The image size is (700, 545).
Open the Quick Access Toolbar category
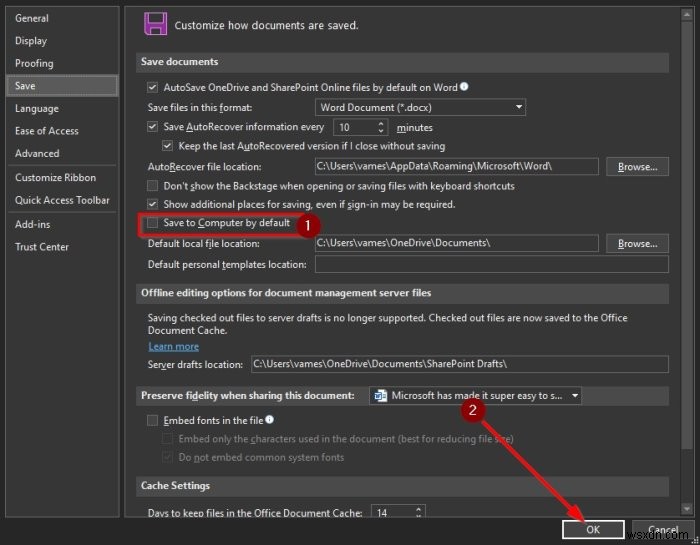point(62,200)
